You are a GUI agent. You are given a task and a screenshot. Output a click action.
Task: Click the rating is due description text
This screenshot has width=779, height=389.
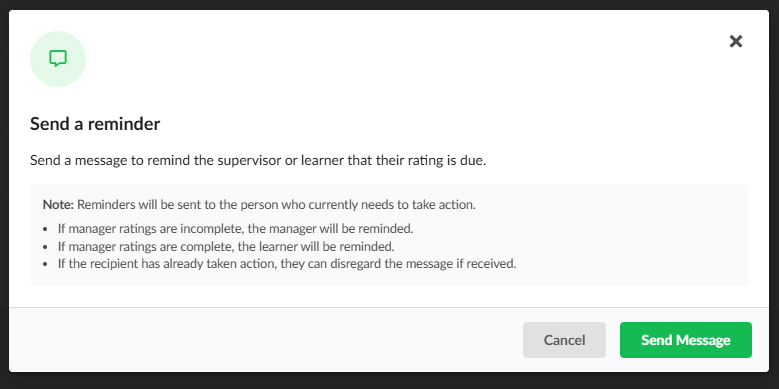[x=258, y=160]
